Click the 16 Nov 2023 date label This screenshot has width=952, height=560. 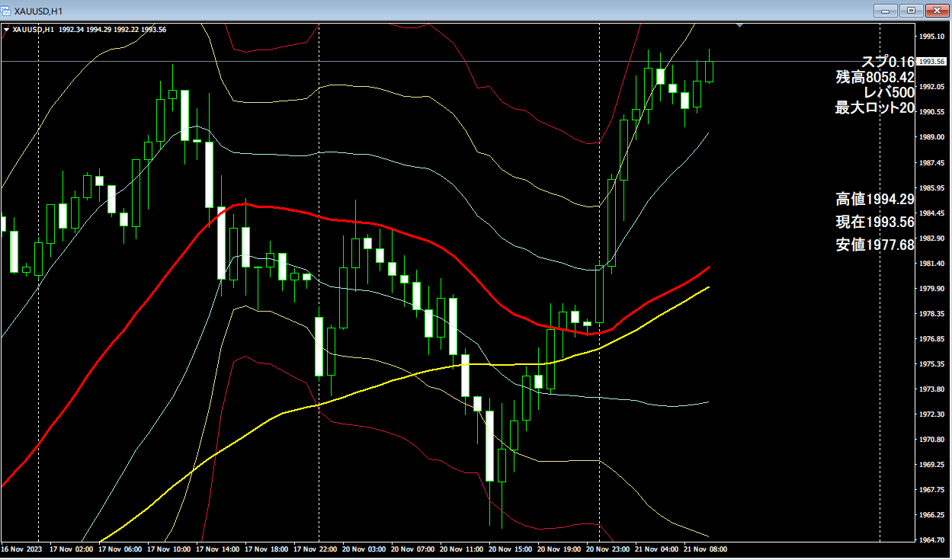pyautogui.click(x=20, y=549)
